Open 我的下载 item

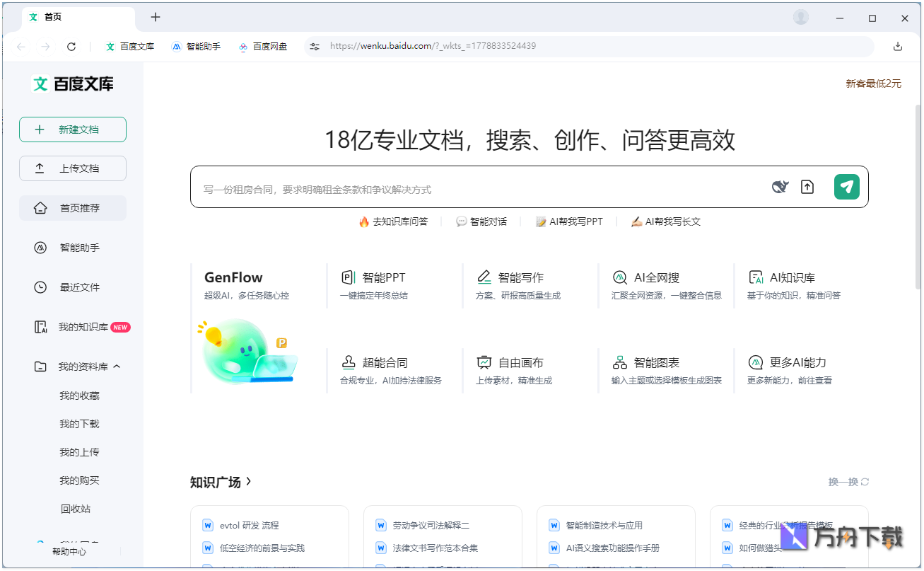(79, 424)
